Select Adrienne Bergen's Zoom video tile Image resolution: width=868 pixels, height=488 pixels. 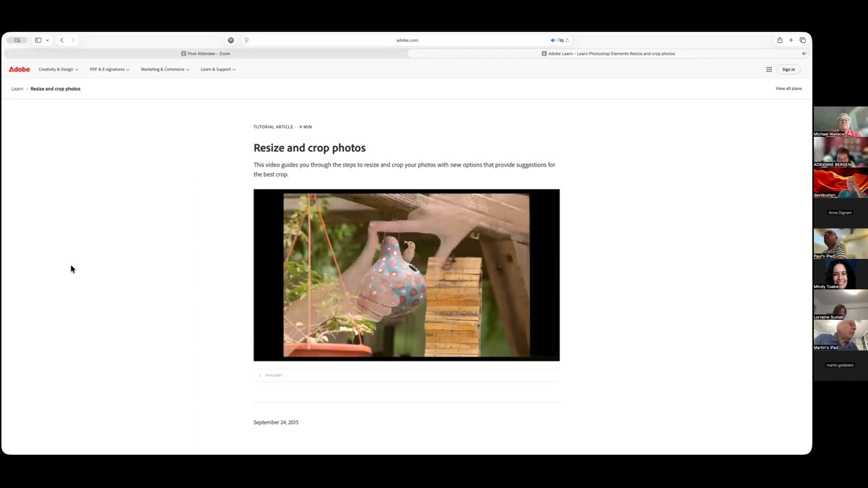click(x=840, y=152)
